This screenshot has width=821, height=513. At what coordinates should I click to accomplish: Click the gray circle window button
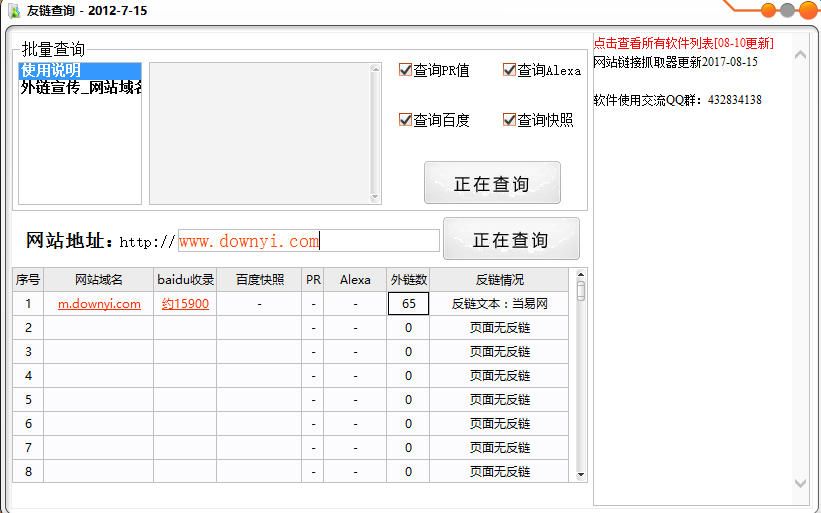tap(787, 10)
